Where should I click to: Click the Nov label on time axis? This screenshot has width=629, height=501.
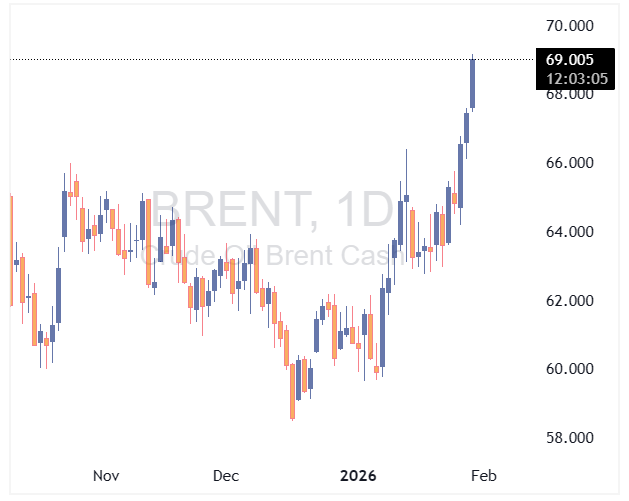[105, 475]
